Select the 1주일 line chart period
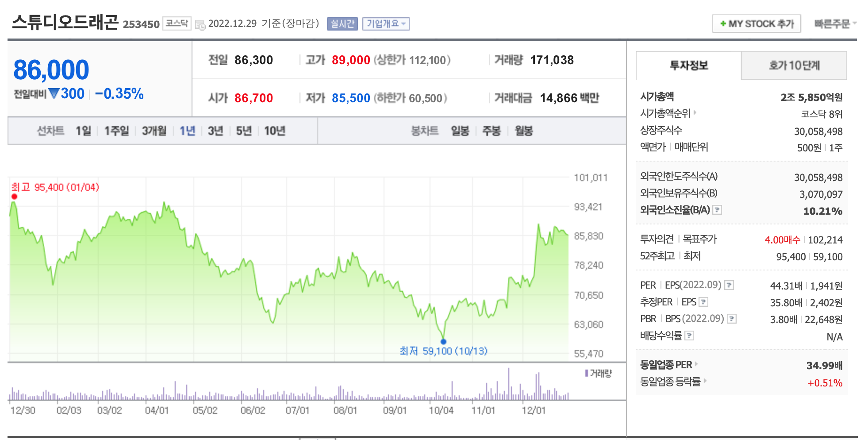This screenshot has height=440, width=868. tap(116, 131)
